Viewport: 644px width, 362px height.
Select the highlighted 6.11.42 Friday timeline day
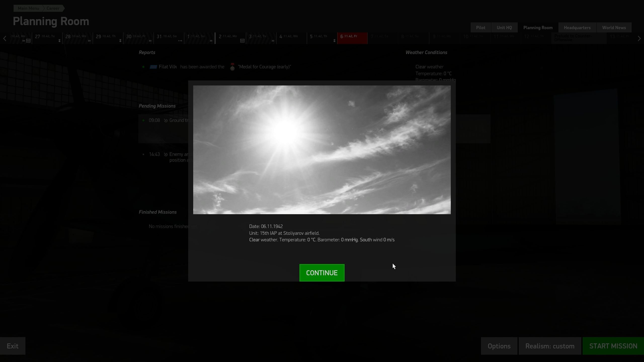click(x=352, y=38)
